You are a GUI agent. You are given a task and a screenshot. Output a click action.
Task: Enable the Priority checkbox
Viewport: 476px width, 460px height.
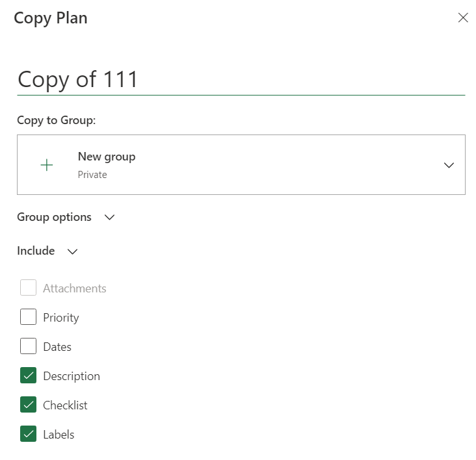(x=28, y=316)
